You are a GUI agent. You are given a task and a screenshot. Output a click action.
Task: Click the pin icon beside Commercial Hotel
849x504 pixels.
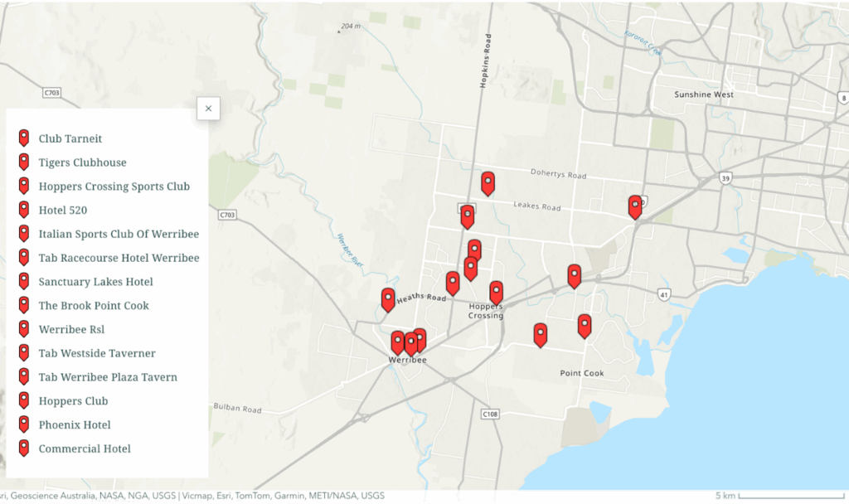pos(23,448)
